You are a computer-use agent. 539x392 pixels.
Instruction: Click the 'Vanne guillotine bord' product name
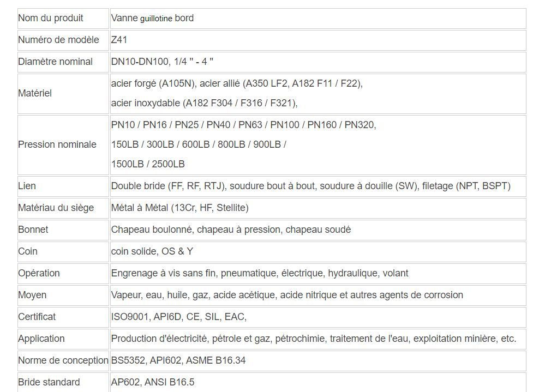click(152, 18)
